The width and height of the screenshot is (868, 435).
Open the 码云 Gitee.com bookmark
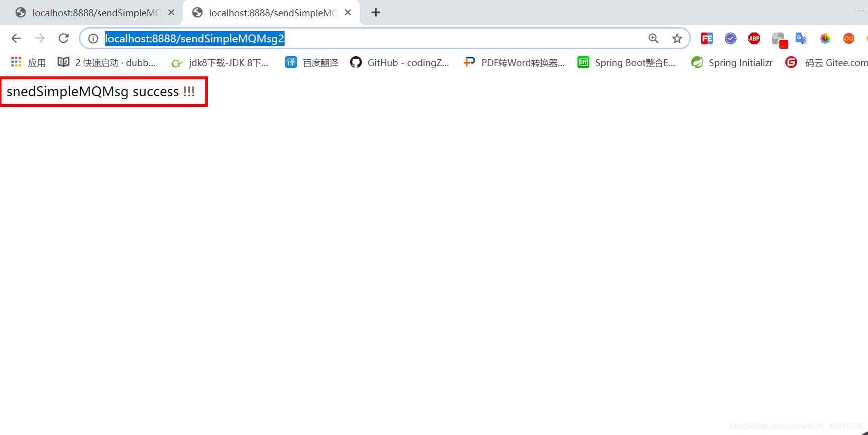827,63
